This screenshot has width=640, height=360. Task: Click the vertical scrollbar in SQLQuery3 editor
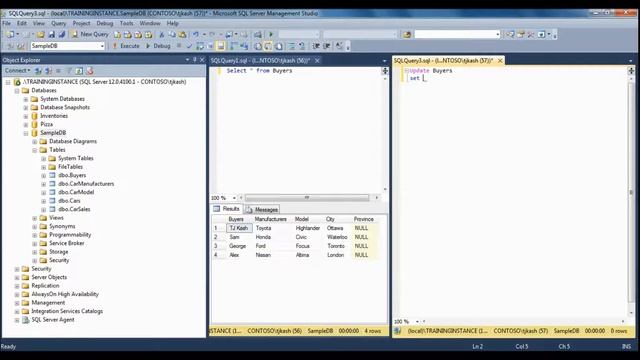point(631,192)
